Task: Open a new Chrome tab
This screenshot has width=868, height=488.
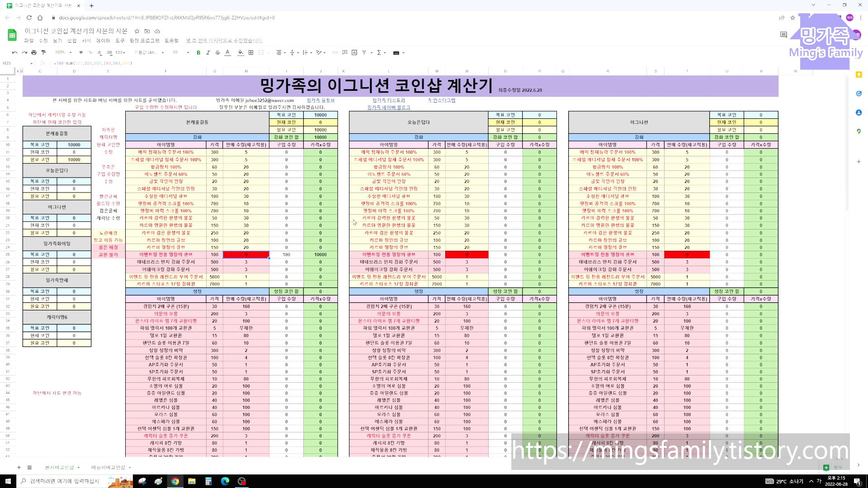Action: tap(91, 6)
